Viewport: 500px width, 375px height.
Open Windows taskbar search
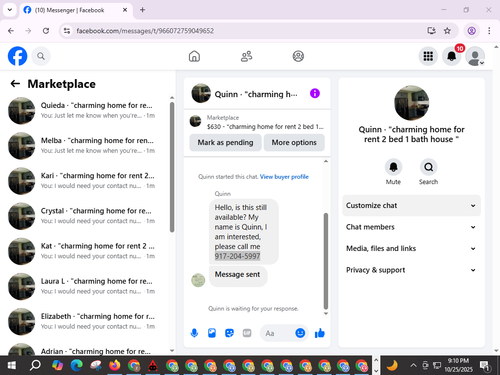(x=35, y=365)
